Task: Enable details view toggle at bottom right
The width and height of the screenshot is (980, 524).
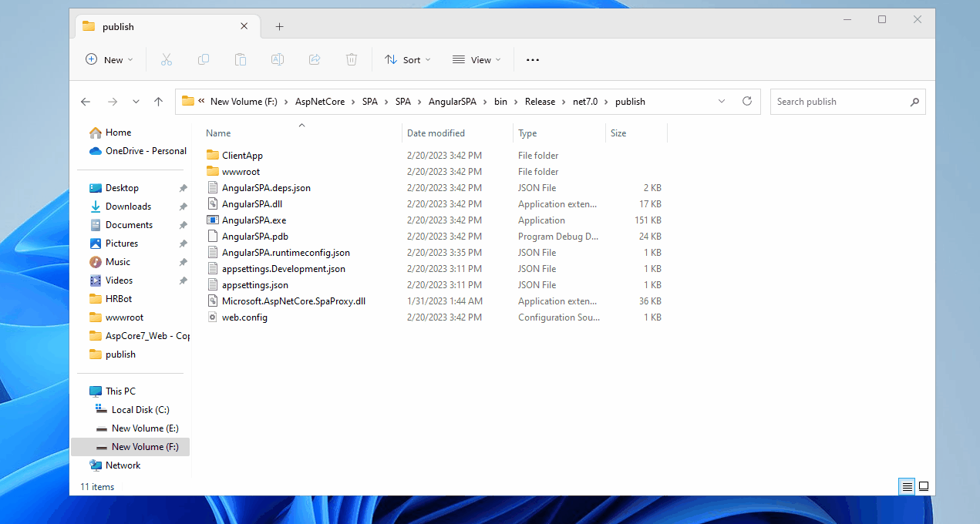Action: [x=906, y=486]
